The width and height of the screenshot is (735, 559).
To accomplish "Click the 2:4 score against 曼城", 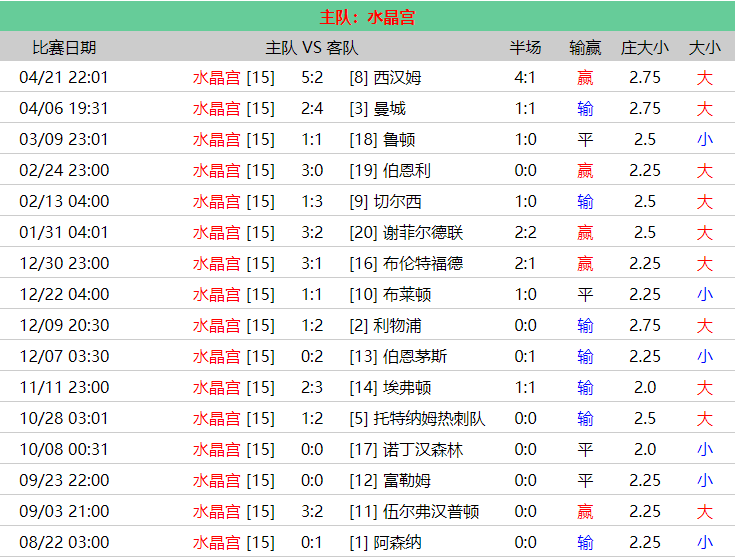I will click(x=312, y=108).
